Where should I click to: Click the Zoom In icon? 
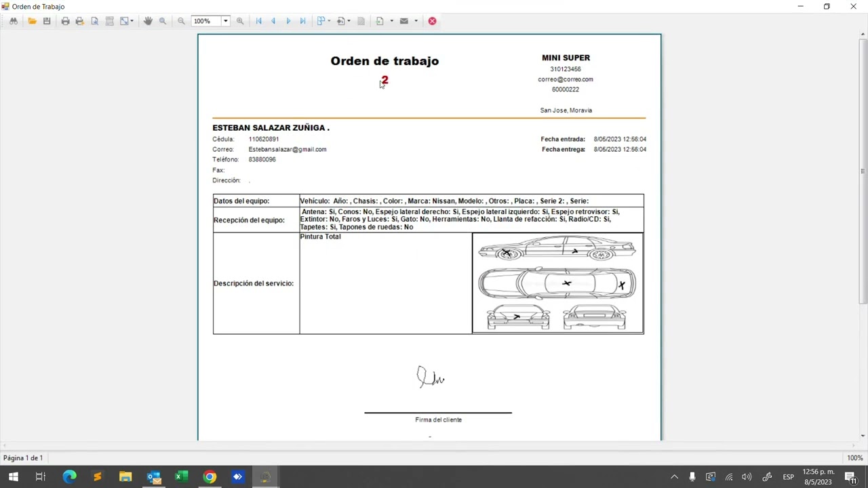pos(240,21)
